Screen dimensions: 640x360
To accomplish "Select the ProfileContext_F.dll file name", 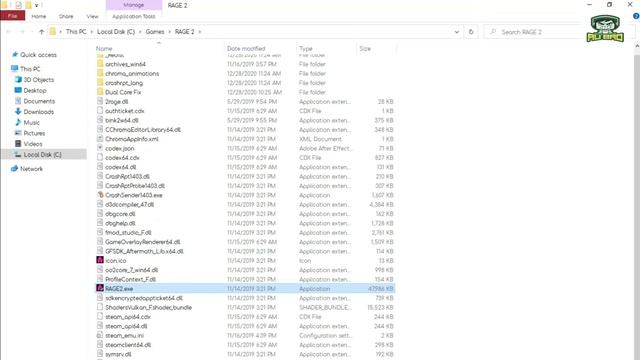I will tap(131, 279).
